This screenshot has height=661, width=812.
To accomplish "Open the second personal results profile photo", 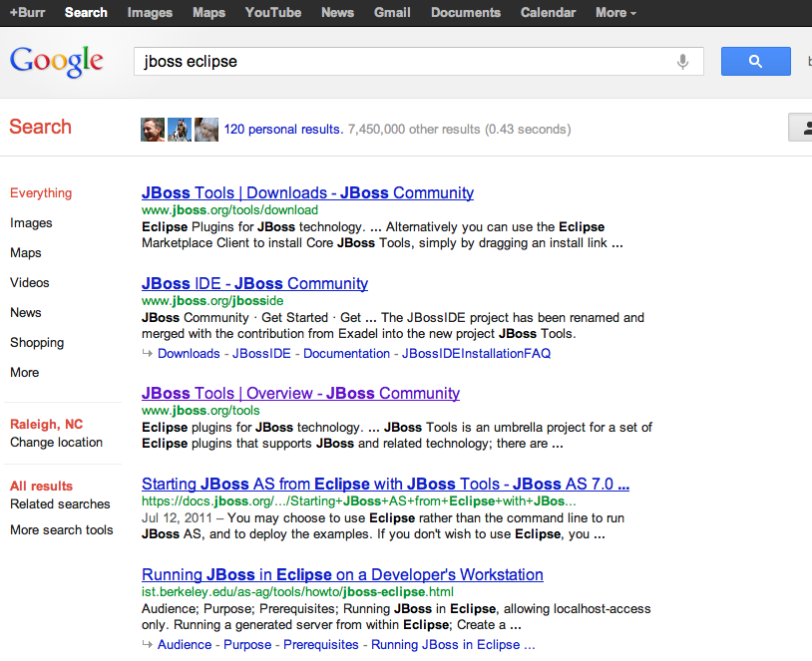I will click(180, 130).
